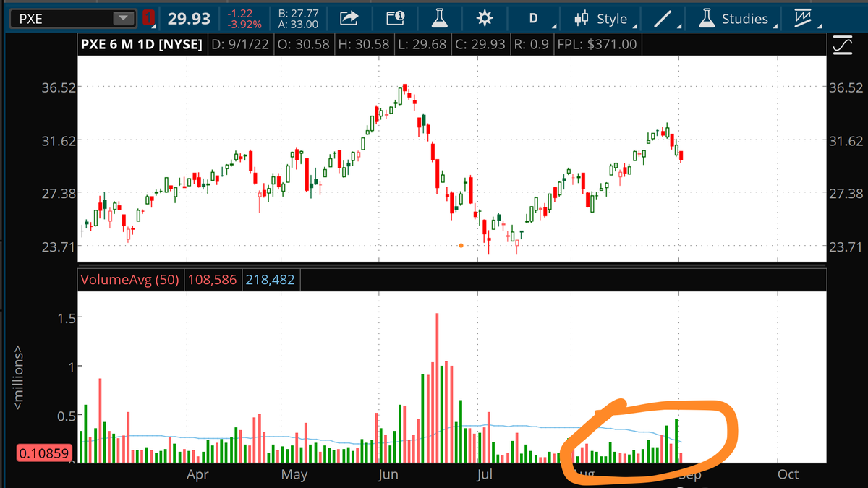Click the D: 9/1/22 date value
The image size is (868, 488).
click(241, 45)
